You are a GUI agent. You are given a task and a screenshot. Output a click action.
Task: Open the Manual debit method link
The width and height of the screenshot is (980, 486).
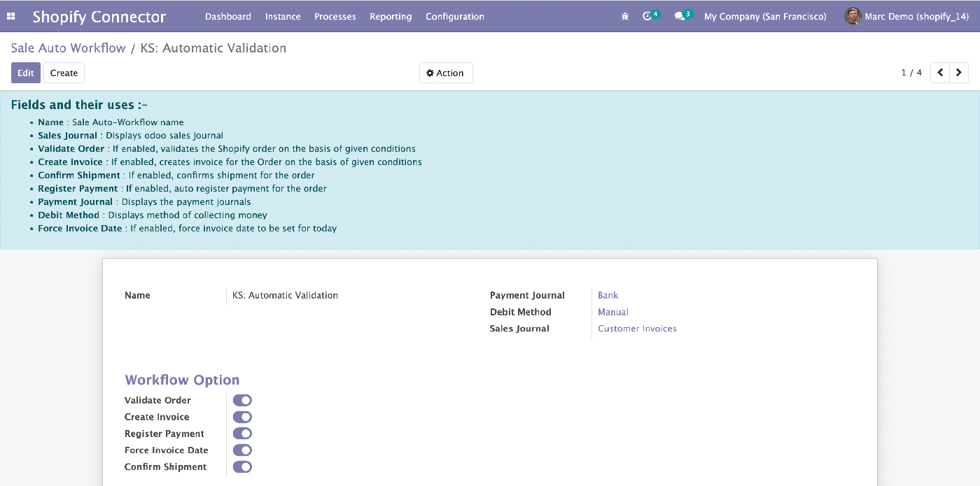coord(613,312)
